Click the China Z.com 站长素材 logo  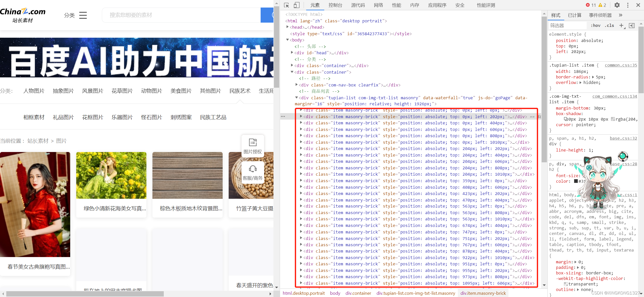23,15
